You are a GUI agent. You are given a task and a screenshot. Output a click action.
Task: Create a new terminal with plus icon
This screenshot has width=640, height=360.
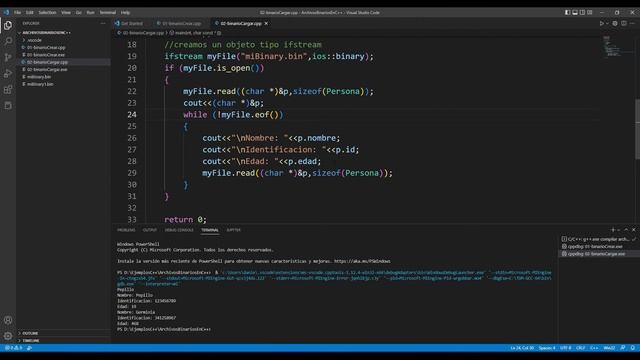613,230
